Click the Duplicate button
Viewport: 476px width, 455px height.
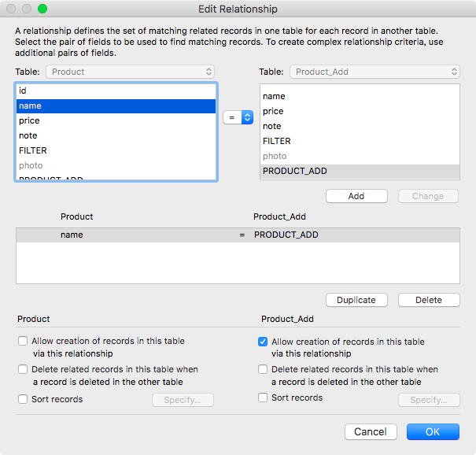point(356,300)
